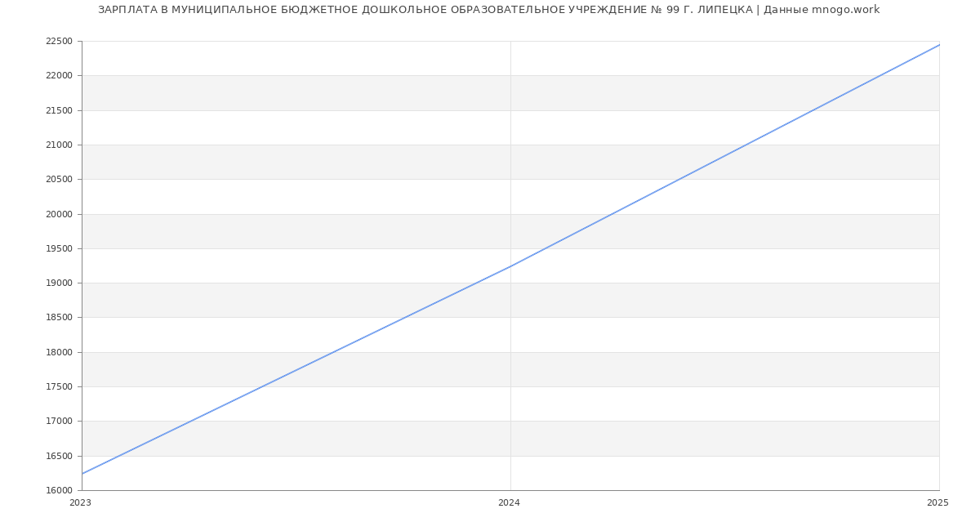Click the 21000 y-axis label

pos(60,145)
